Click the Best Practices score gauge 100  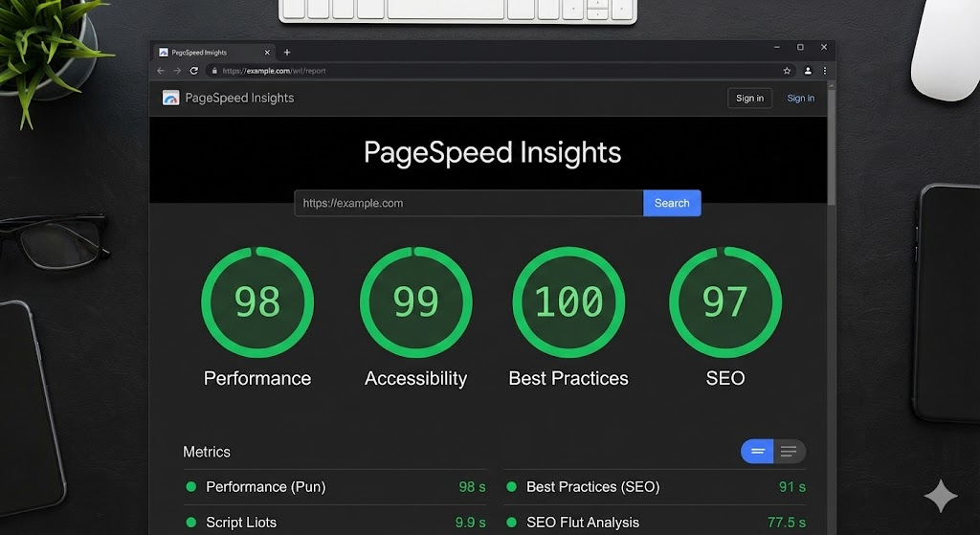568,301
